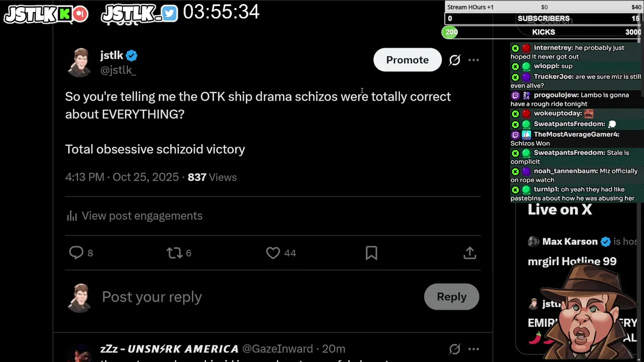
Task: Click the @jstlk_ handle
Action: point(118,70)
